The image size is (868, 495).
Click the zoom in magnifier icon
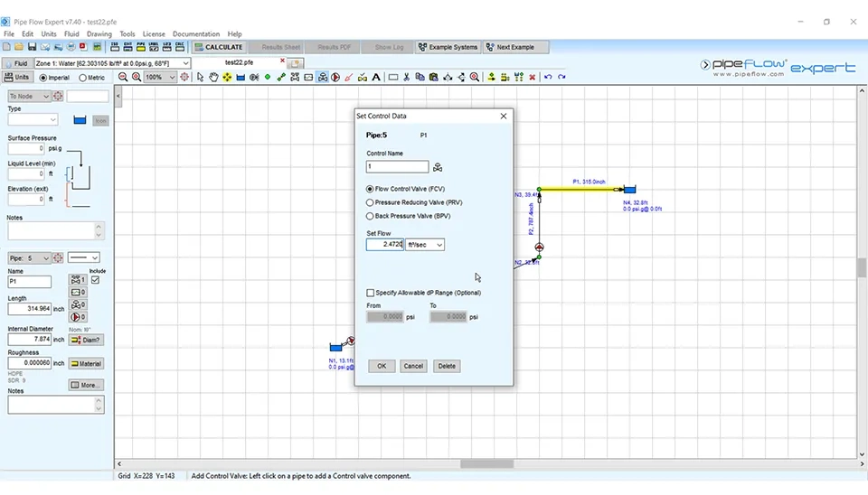[137, 78]
